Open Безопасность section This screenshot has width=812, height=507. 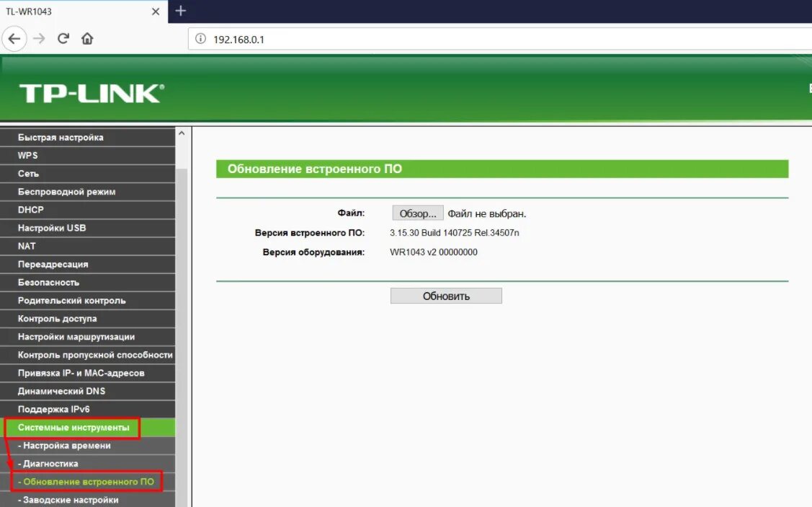(87, 283)
